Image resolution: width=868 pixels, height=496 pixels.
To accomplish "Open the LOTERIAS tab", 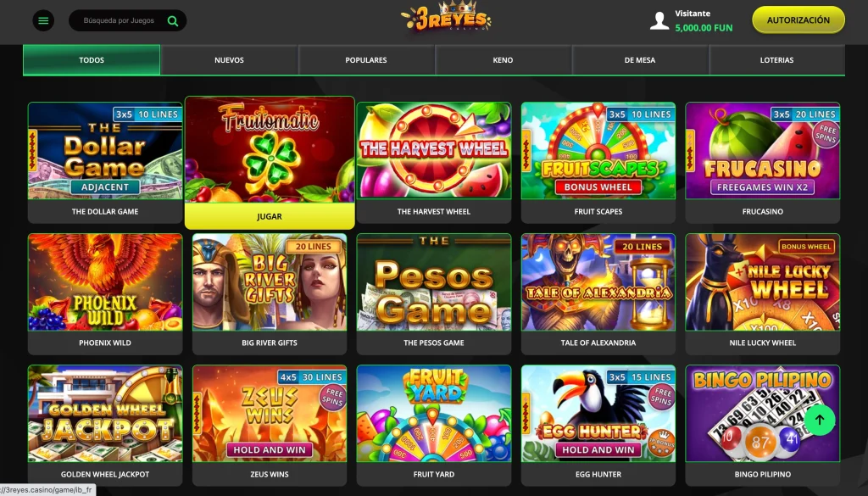I will 776,60.
